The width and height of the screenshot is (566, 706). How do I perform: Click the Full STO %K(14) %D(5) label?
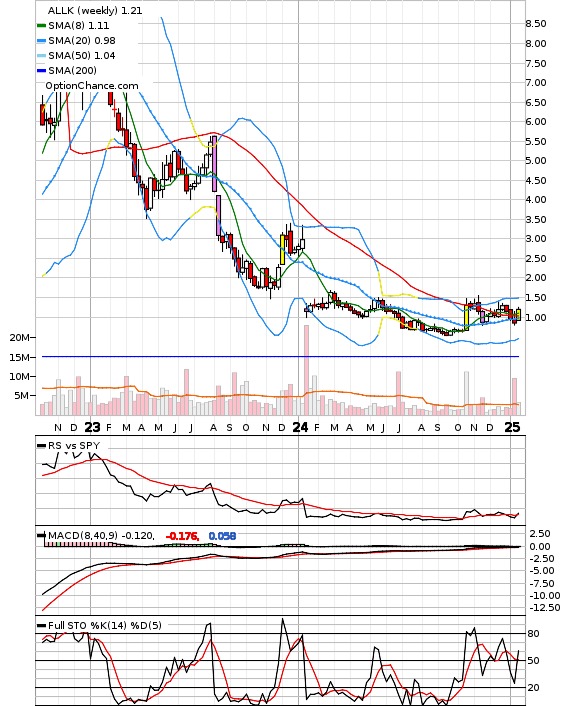[x=104, y=625]
